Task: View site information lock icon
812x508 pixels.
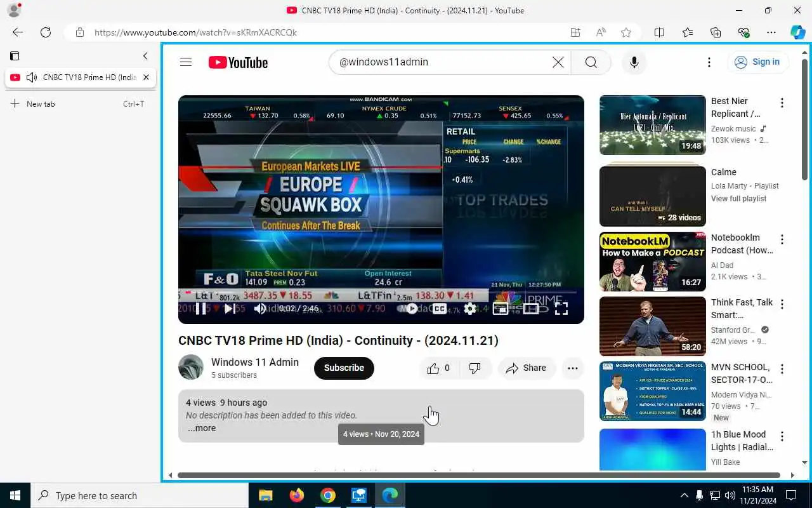Action: 79,32
